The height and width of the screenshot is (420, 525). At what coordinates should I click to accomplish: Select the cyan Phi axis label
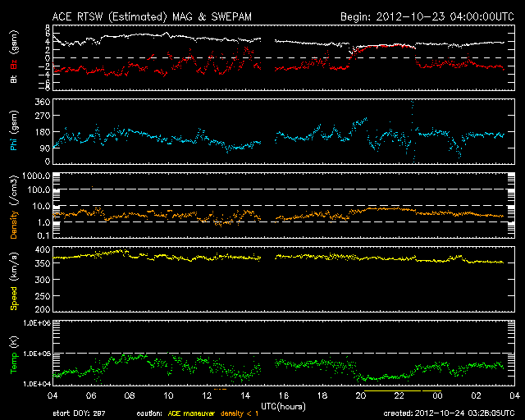tap(13, 130)
